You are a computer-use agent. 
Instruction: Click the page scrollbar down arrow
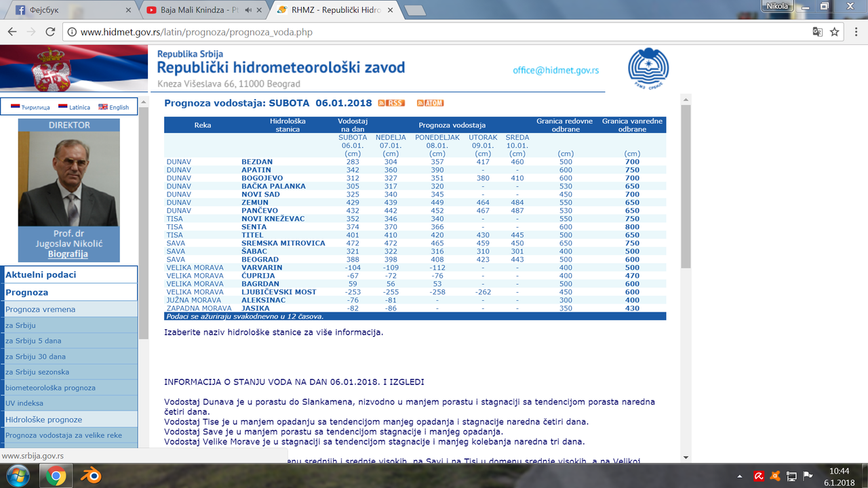point(686,457)
